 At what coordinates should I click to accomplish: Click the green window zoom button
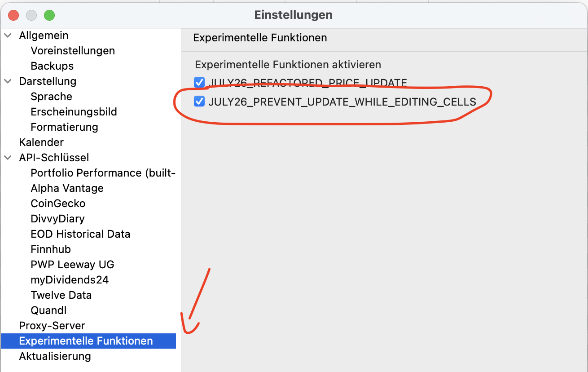(x=49, y=15)
